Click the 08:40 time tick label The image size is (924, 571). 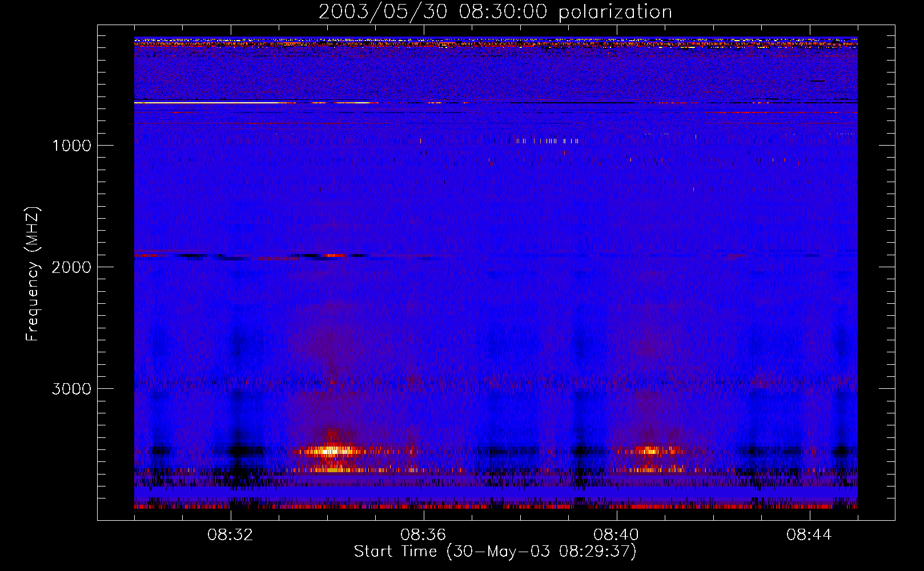pos(616,535)
